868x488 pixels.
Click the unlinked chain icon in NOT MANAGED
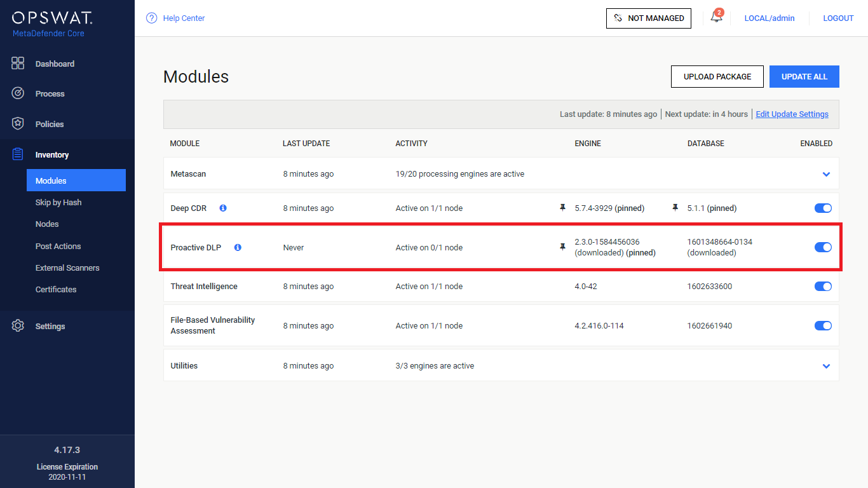click(x=618, y=18)
